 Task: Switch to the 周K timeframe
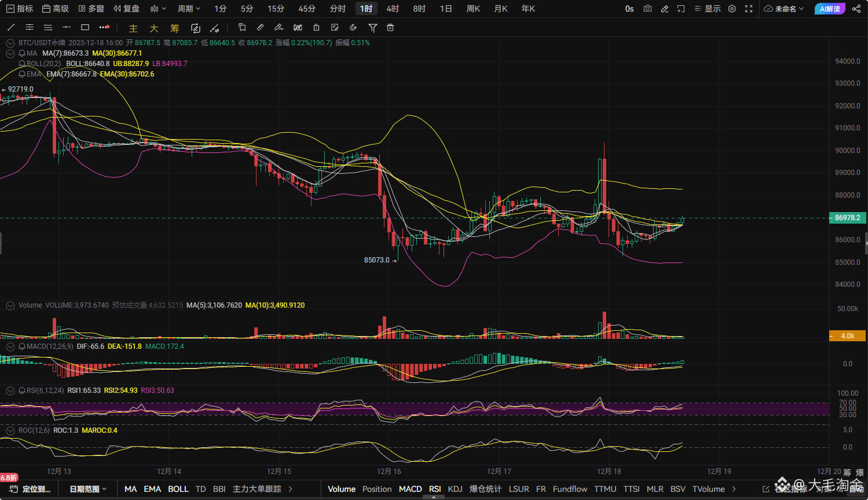coord(473,9)
